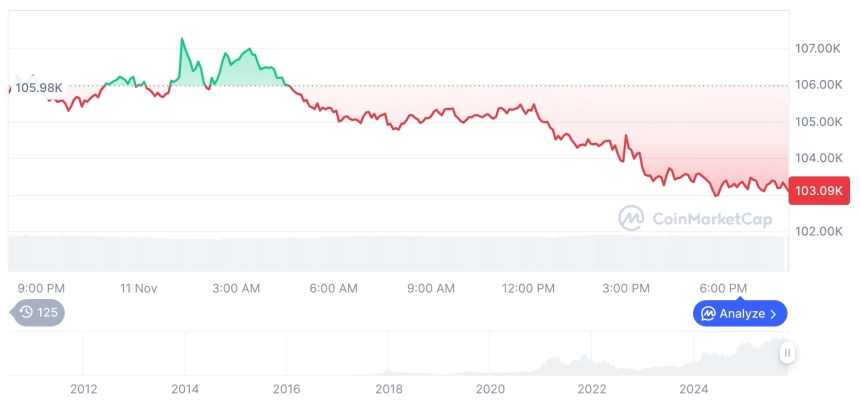Click 2024 on the overview timeline
The height and width of the screenshot is (401, 860).
[x=694, y=389]
